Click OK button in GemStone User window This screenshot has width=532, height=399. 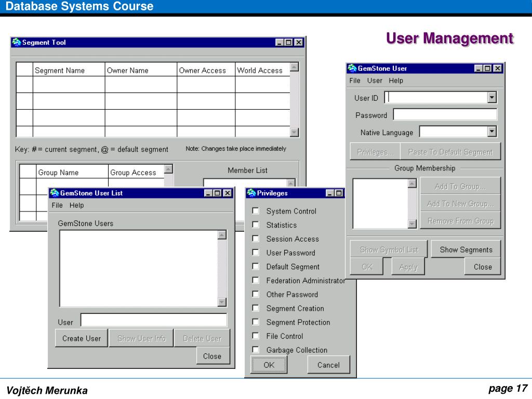pos(367,267)
